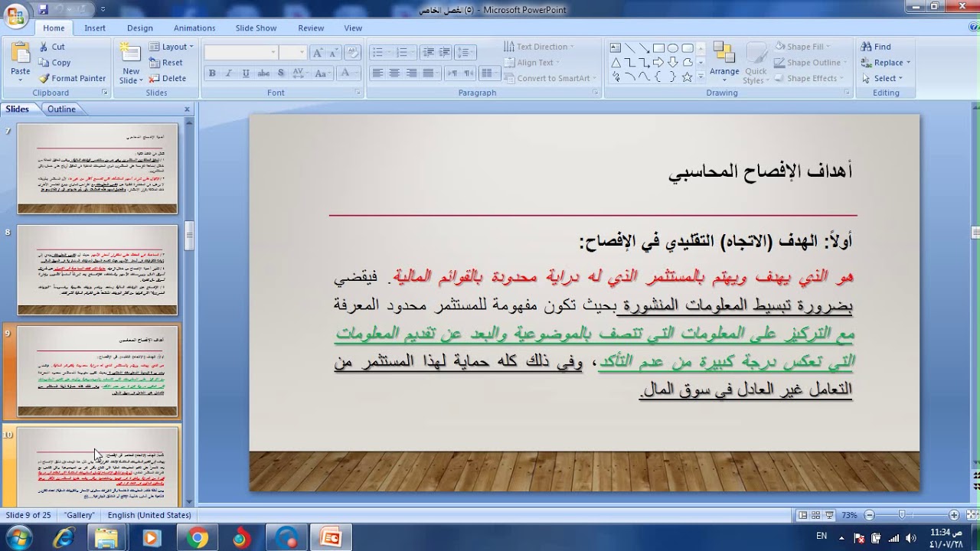980x551 pixels.
Task: Open Line Spacing options
Action: click(467, 53)
